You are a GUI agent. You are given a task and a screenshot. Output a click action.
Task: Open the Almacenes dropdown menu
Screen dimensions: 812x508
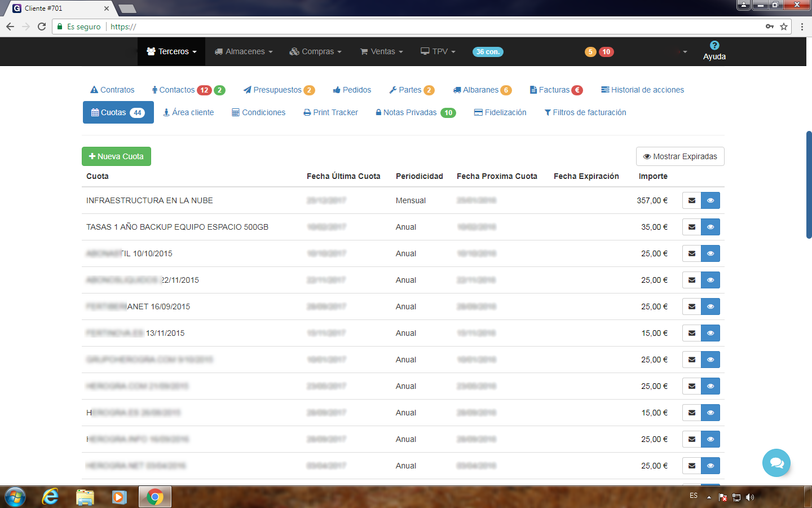(244, 51)
